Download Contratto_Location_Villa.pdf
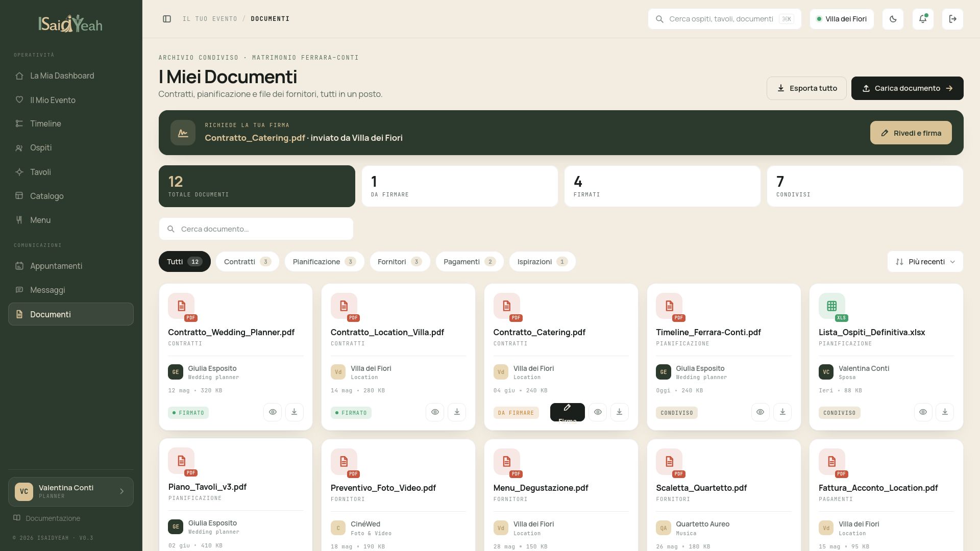This screenshot has height=551, width=980. click(x=457, y=412)
